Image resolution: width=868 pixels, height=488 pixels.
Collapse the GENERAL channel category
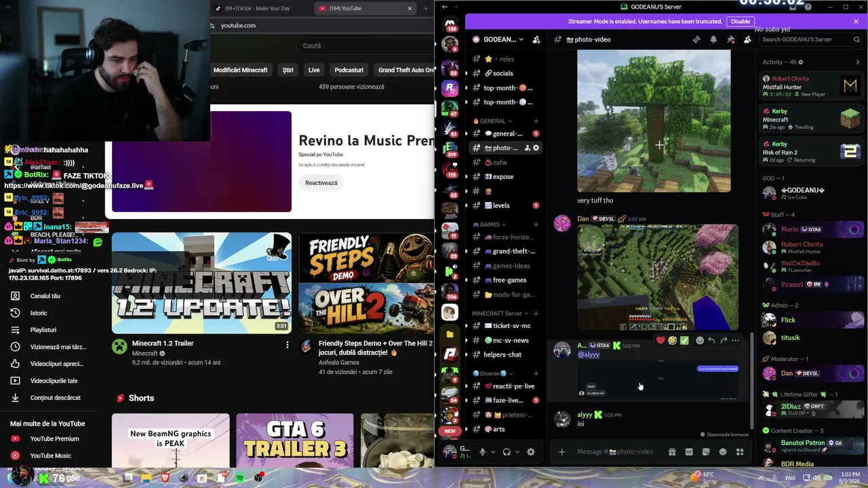pyautogui.click(x=492, y=121)
